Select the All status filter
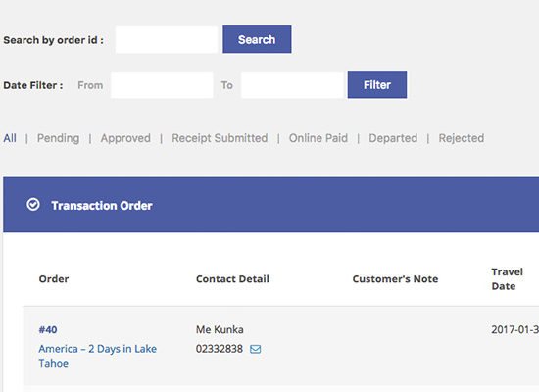 (x=10, y=138)
